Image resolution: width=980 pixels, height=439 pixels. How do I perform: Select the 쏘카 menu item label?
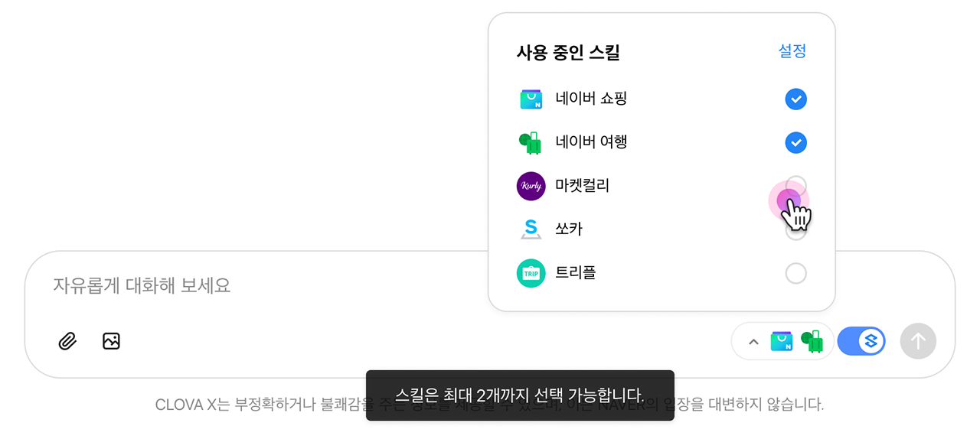pyautogui.click(x=569, y=229)
